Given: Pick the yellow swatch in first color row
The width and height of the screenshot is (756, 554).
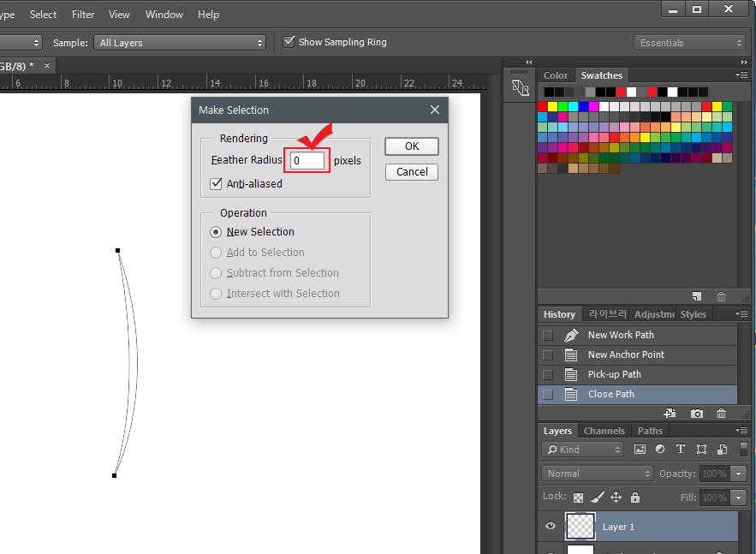Looking at the screenshot, I should (x=552, y=106).
